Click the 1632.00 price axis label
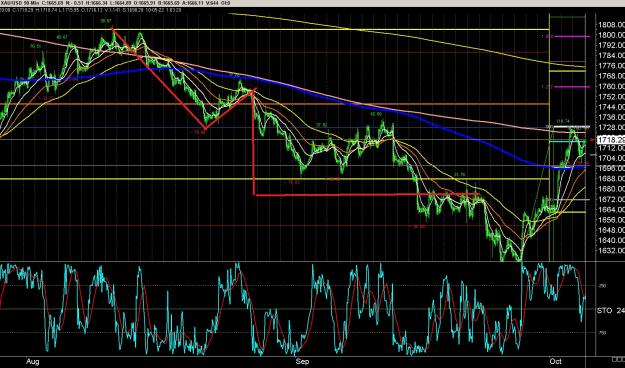Viewport: 625px width, 368px height. (x=611, y=251)
